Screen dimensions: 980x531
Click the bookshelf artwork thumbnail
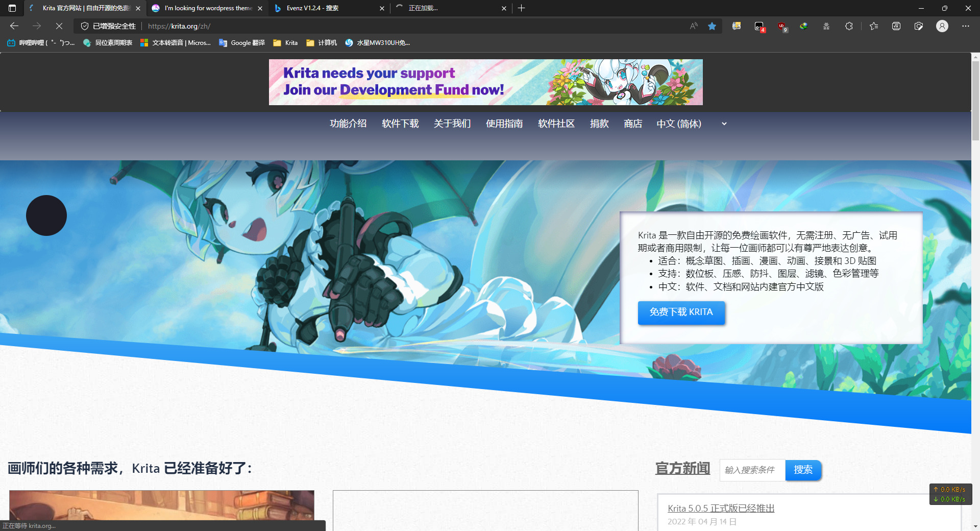pos(162,505)
